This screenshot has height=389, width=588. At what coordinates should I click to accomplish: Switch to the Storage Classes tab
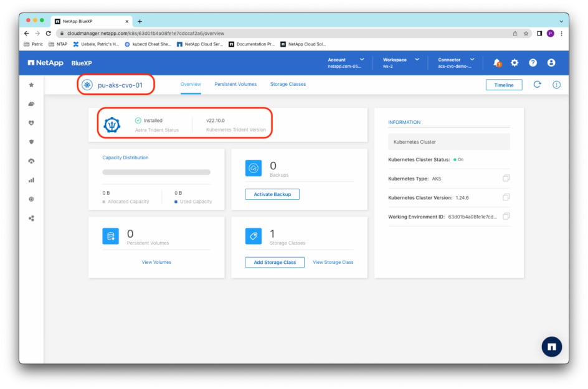[x=288, y=84]
